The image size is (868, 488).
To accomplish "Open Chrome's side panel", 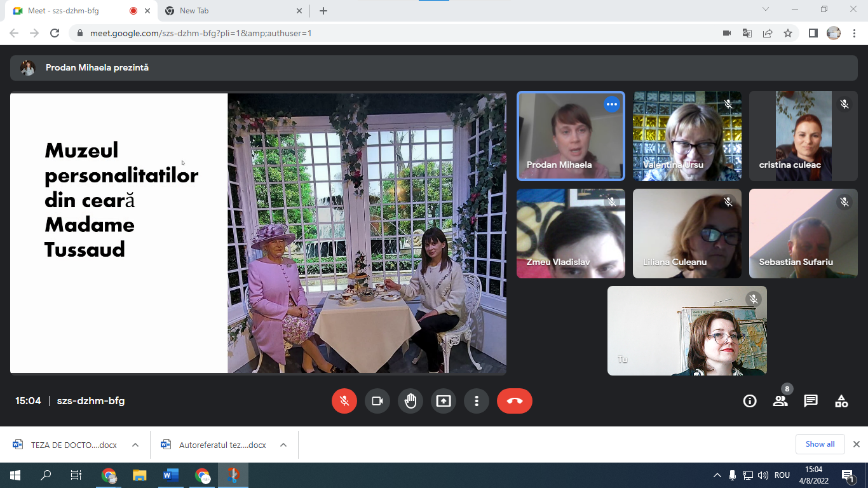I will (813, 33).
